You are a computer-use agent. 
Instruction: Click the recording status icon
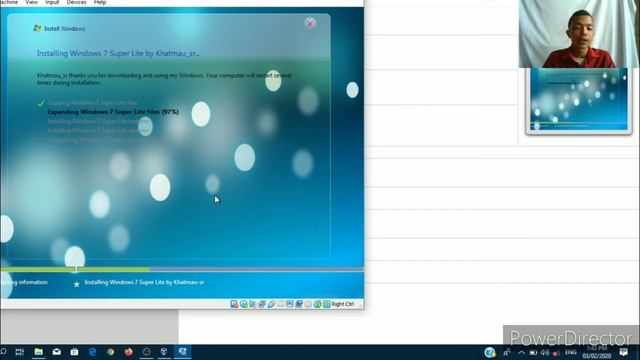(299, 304)
